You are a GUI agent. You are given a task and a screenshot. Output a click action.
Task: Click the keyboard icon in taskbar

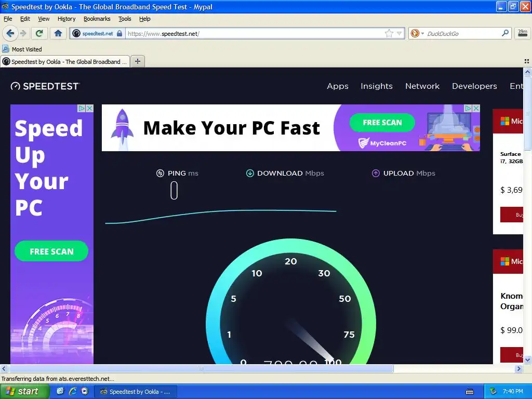[470, 392]
